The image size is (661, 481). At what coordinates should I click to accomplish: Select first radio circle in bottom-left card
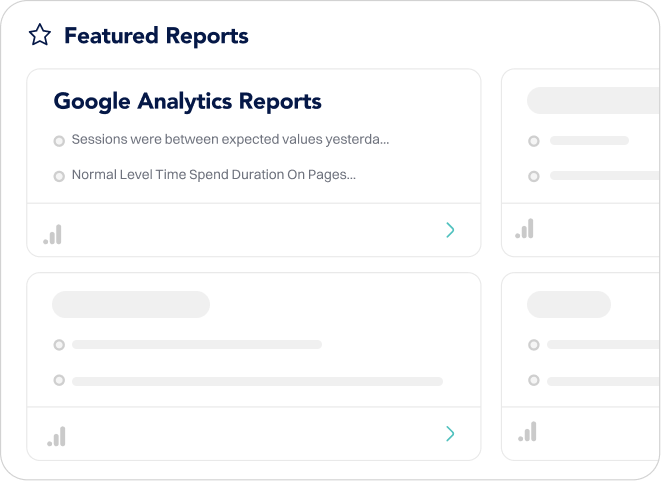(59, 345)
